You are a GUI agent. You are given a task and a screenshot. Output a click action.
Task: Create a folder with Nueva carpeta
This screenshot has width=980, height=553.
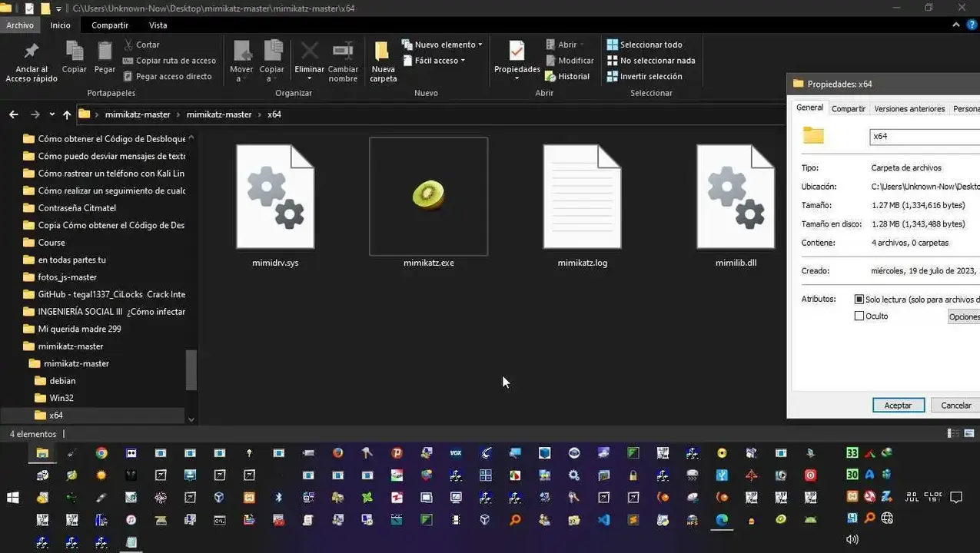pyautogui.click(x=383, y=62)
